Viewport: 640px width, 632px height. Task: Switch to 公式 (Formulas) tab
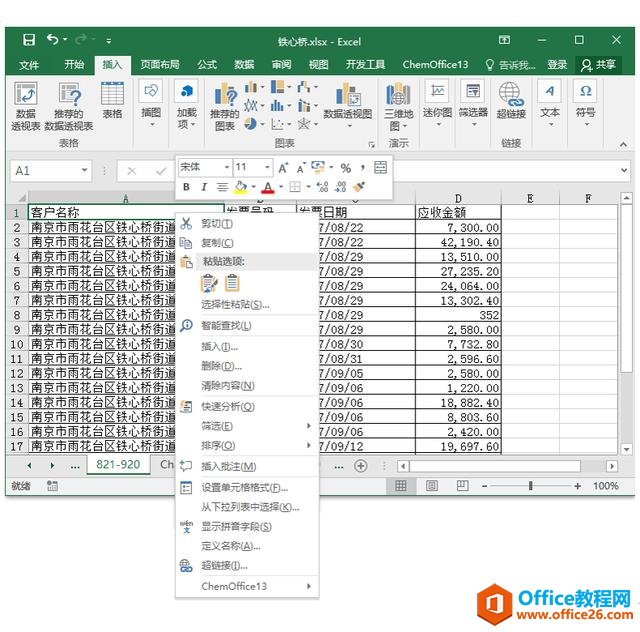pyautogui.click(x=207, y=65)
